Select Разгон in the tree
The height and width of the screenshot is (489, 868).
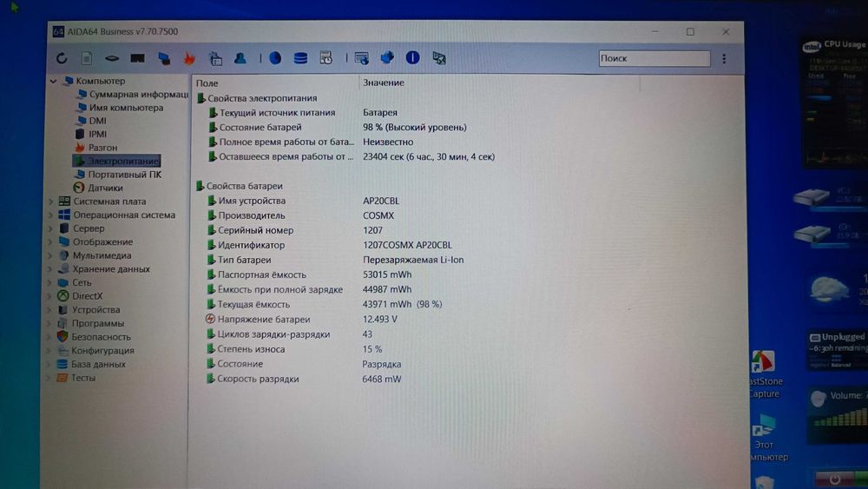(x=96, y=148)
